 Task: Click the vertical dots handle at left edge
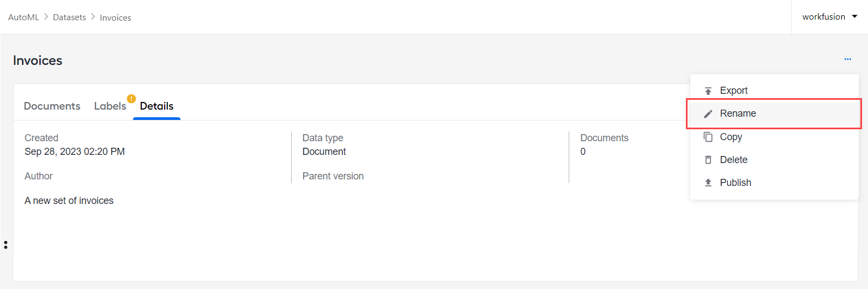click(x=5, y=245)
